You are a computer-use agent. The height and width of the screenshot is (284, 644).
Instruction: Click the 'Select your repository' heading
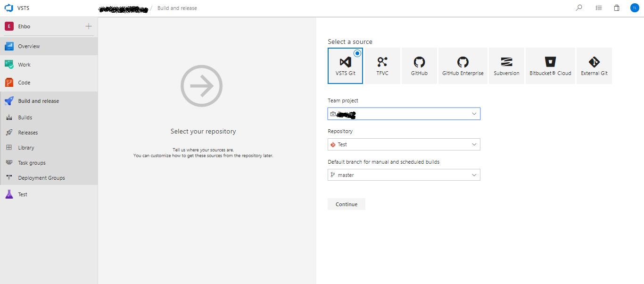tap(203, 132)
